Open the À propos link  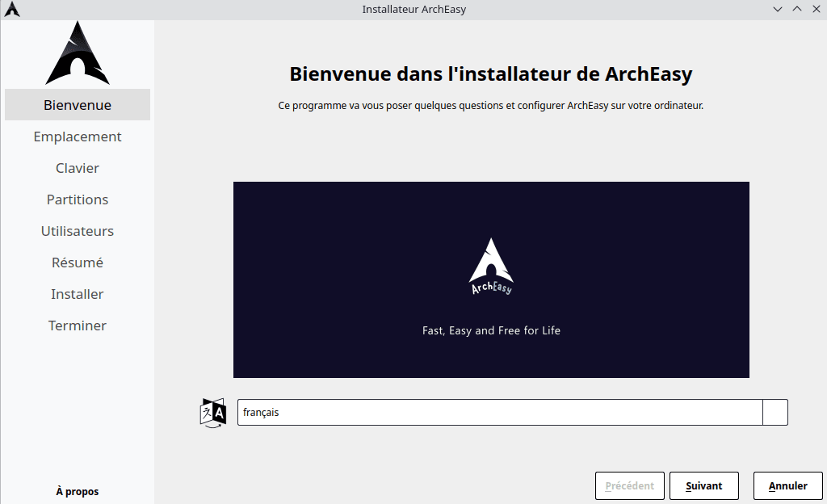pos(78,491)
